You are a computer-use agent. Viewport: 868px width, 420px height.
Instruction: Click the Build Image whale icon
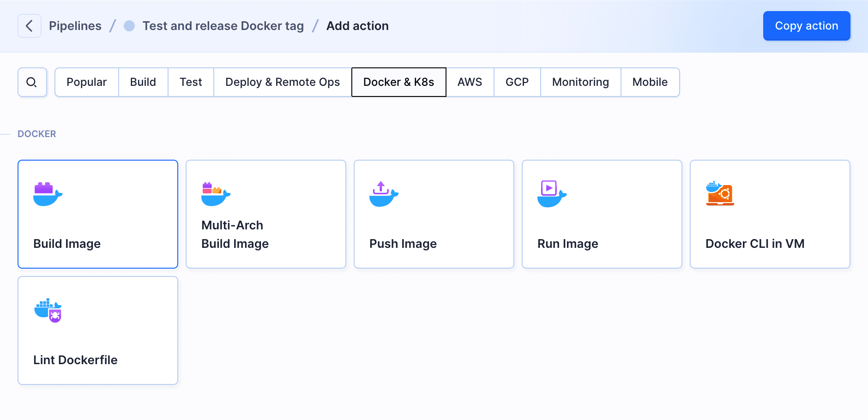point(48,194)
